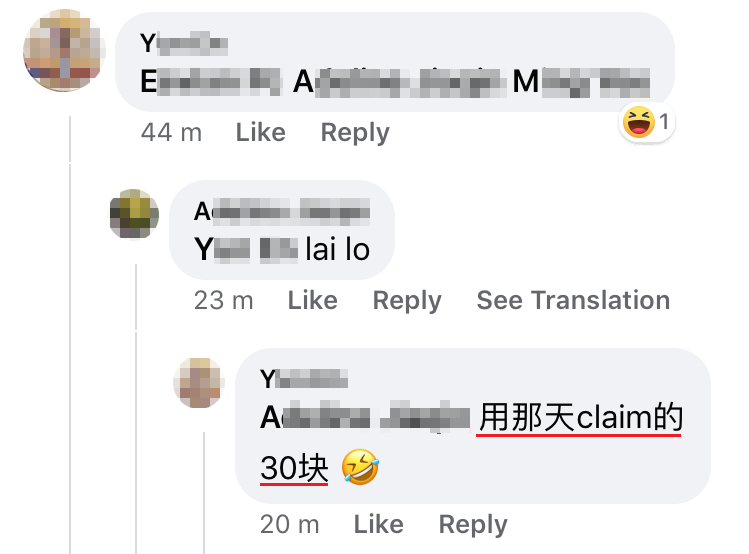Click the 44 m timestamp
This screenshot has width=749, height=554.
[171, 132]
